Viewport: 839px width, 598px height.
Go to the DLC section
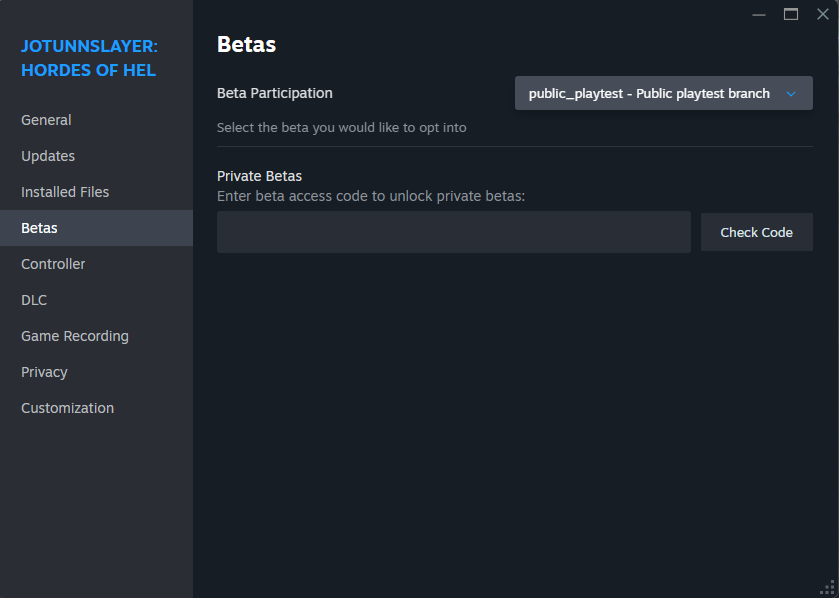coord(96,300)
